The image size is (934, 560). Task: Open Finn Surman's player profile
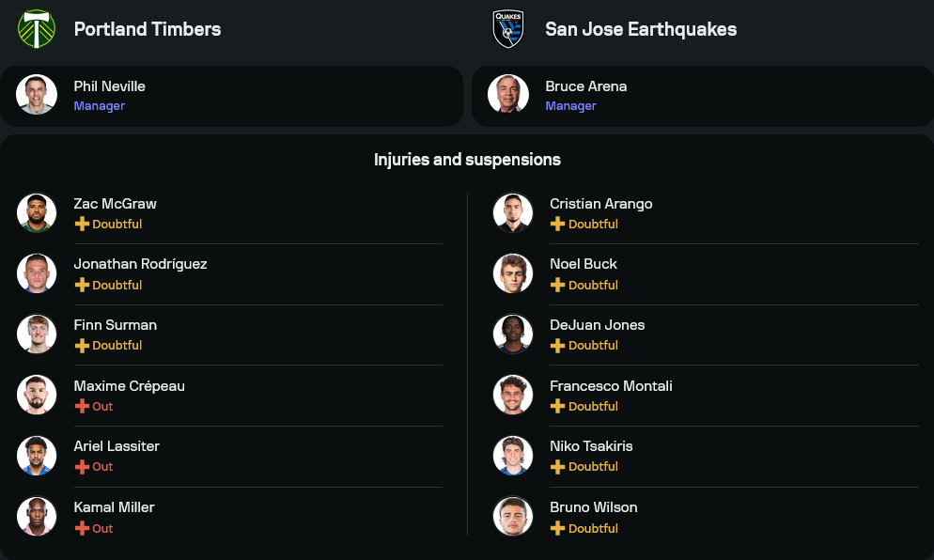pyautogui.click(x=116, y=325)
